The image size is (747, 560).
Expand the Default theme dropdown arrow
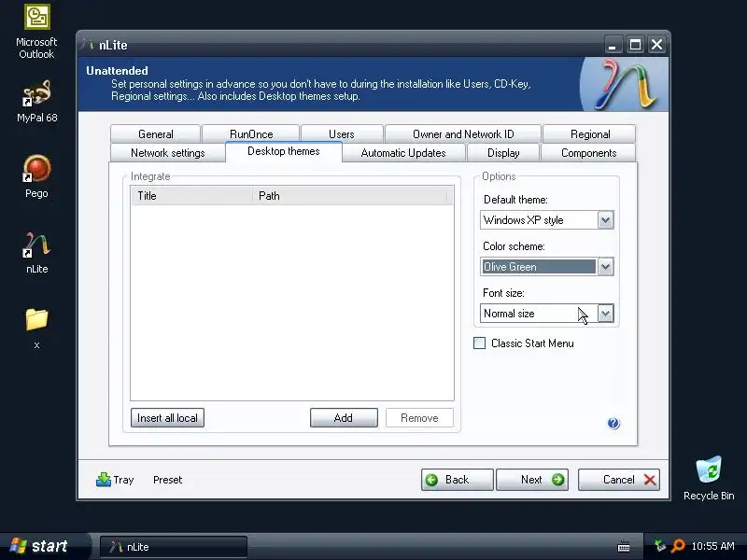(x=605, y=220)
